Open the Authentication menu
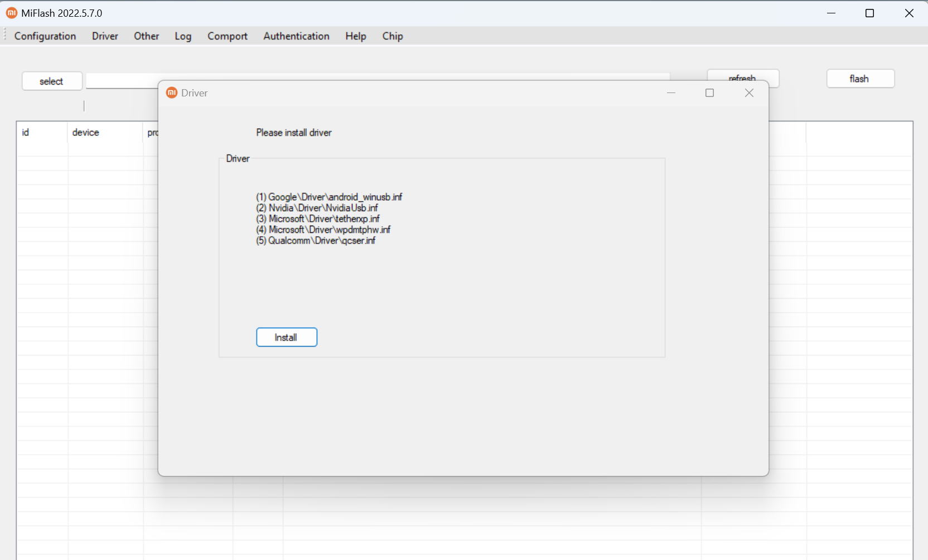The height and width of the screenshot is (560, 928). click(296, 36)
